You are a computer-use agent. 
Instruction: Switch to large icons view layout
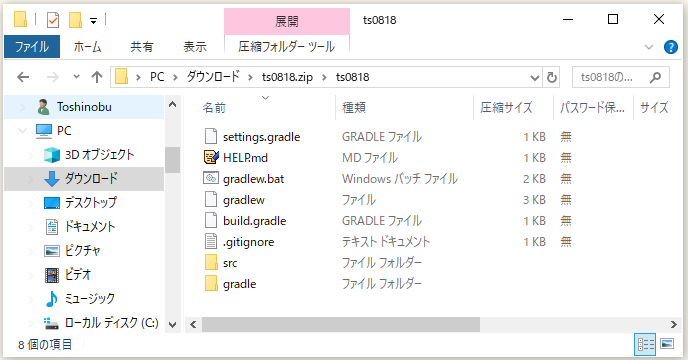click(667, 344)
